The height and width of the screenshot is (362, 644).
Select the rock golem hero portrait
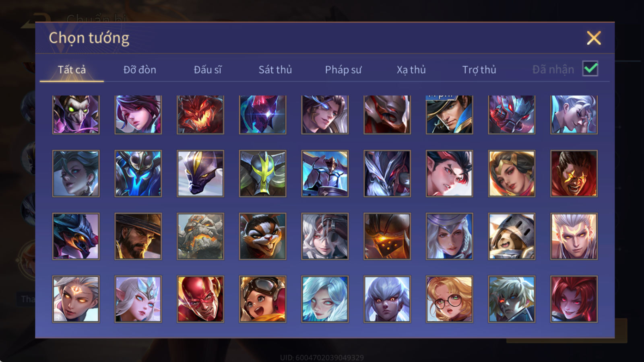[200, 236]
